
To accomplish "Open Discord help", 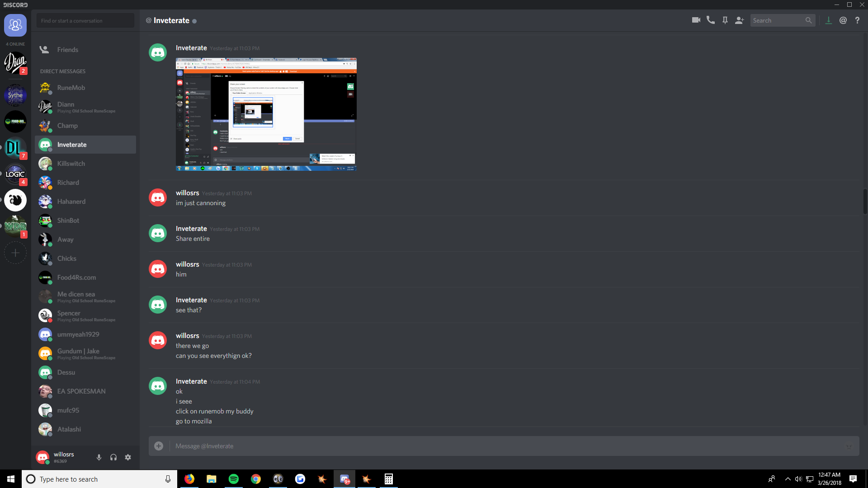I will (857, 20).
